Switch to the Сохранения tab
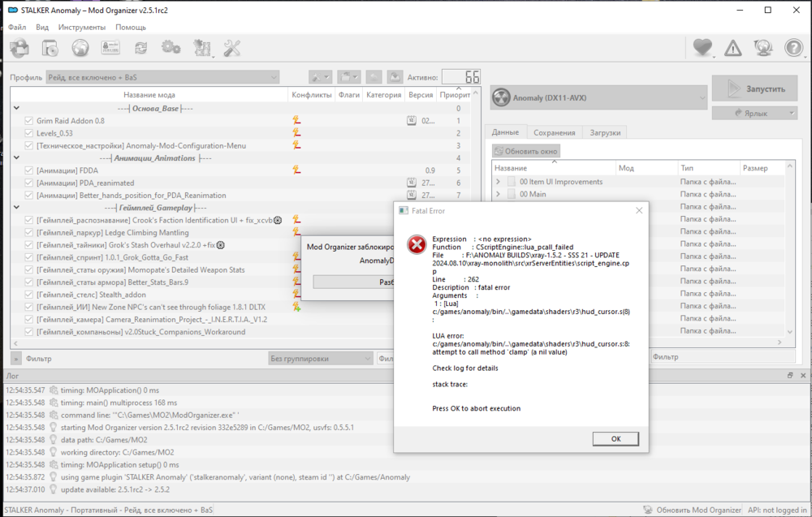The image size is (812, 517). click(x=554, y=132)
